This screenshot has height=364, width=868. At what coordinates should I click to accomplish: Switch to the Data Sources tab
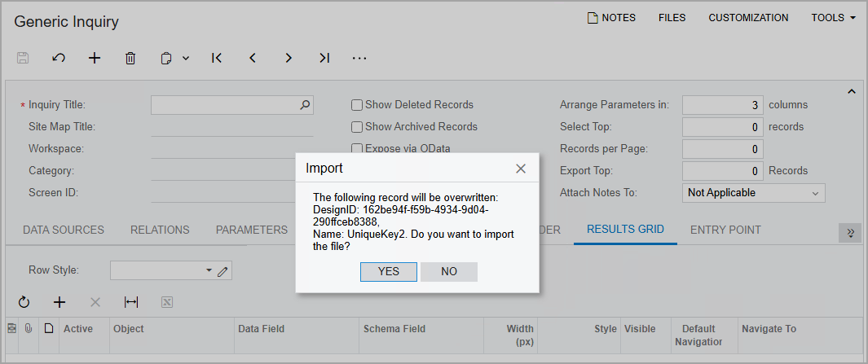point(64,230)
